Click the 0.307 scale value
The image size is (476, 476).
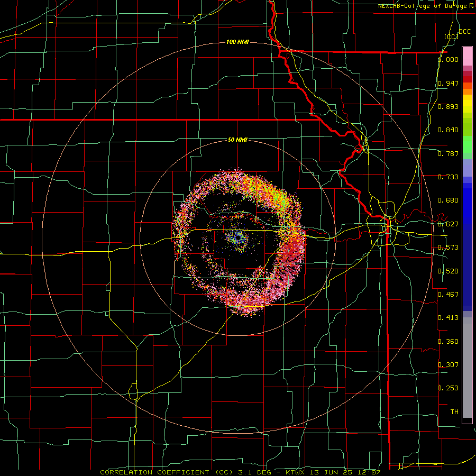[448, 364]
